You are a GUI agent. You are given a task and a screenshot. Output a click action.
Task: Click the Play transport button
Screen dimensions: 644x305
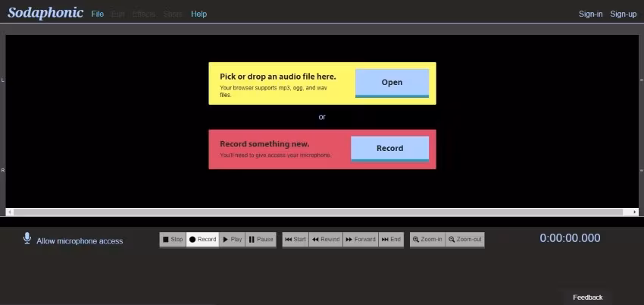pyautogui.click(x=232, y=239)
